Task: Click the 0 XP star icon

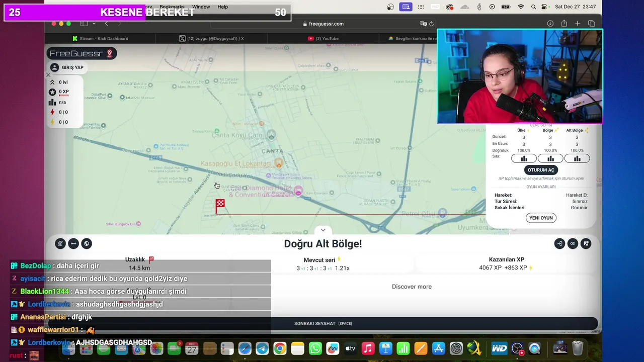Action: pyautogui.click(x=52, y=92)
